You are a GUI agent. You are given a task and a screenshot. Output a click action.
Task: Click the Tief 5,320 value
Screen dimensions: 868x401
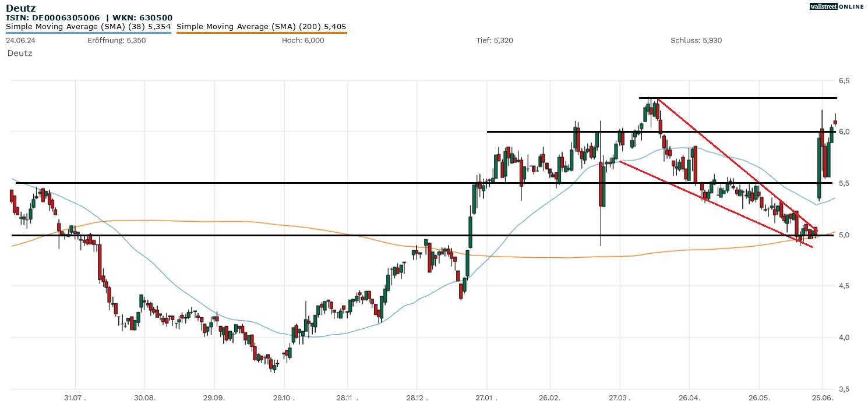pyautogui.click(x=495, y=40)
